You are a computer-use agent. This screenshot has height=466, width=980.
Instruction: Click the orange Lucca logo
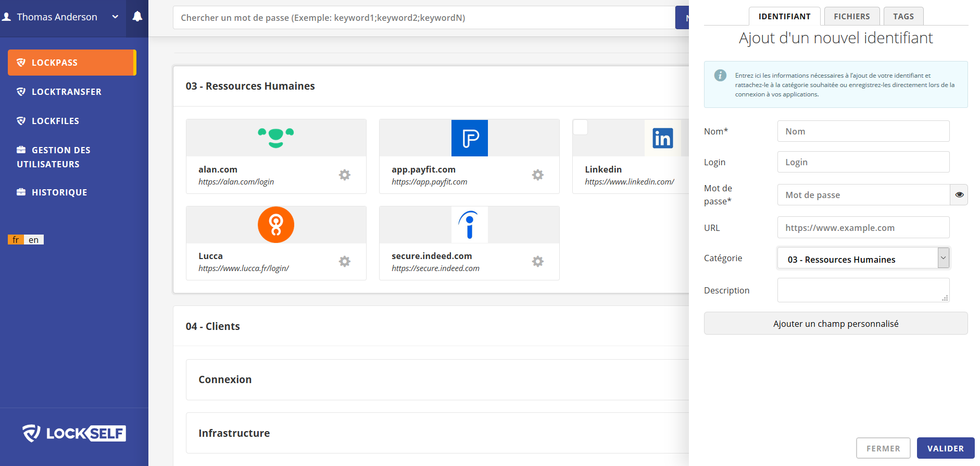[x=276, y=225]
